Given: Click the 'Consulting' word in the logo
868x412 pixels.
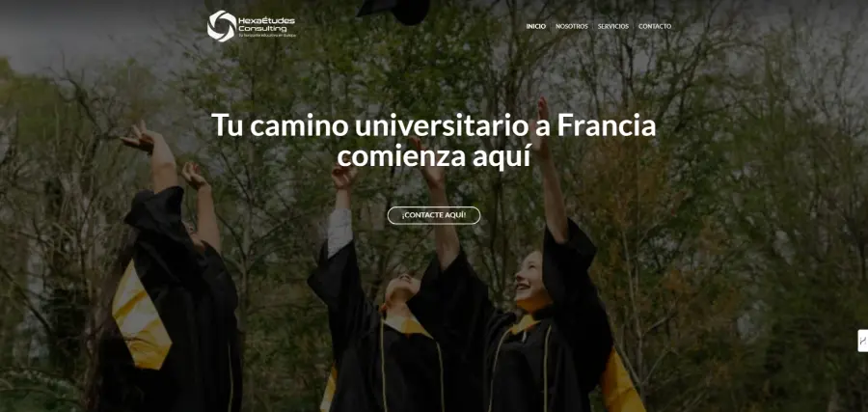Looking at the screenshot, I should coord(263,28).
